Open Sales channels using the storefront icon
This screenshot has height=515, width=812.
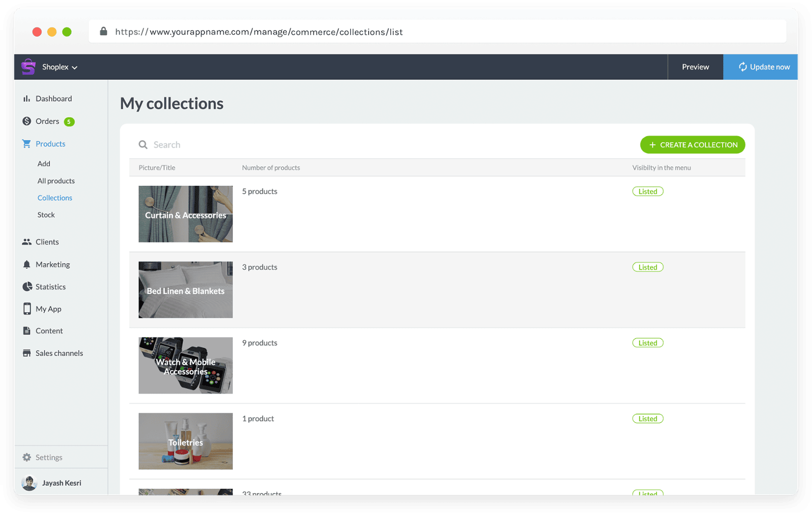(x=26, y=352)
